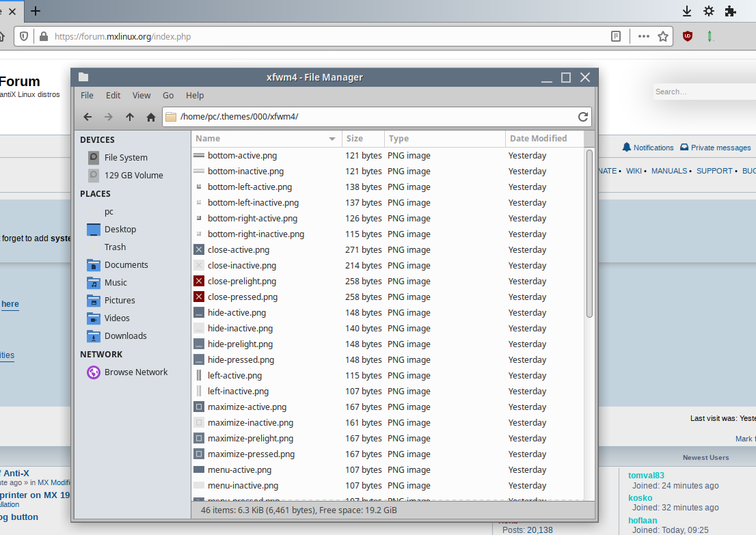The height and width of the screenshot is (535, 756).
Task: Select the close-prelight.png file
Action: tap(242, 282)
